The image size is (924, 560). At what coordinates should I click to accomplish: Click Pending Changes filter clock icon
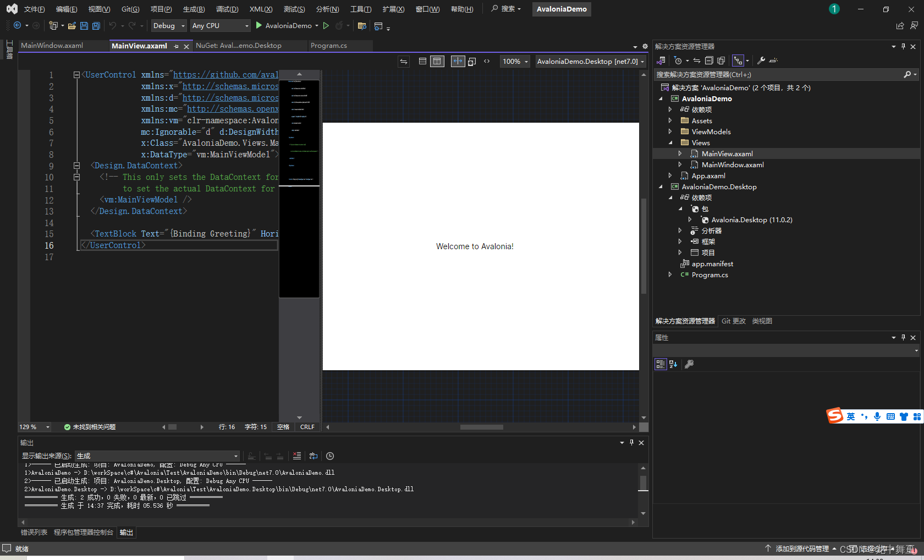(678, 61)
